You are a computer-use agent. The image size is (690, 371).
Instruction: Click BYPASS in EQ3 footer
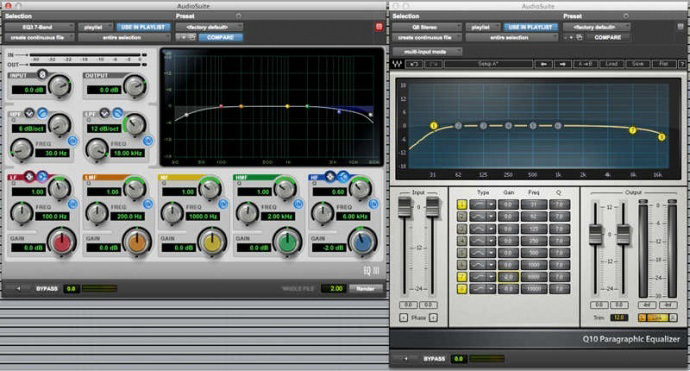click(47, 289)
